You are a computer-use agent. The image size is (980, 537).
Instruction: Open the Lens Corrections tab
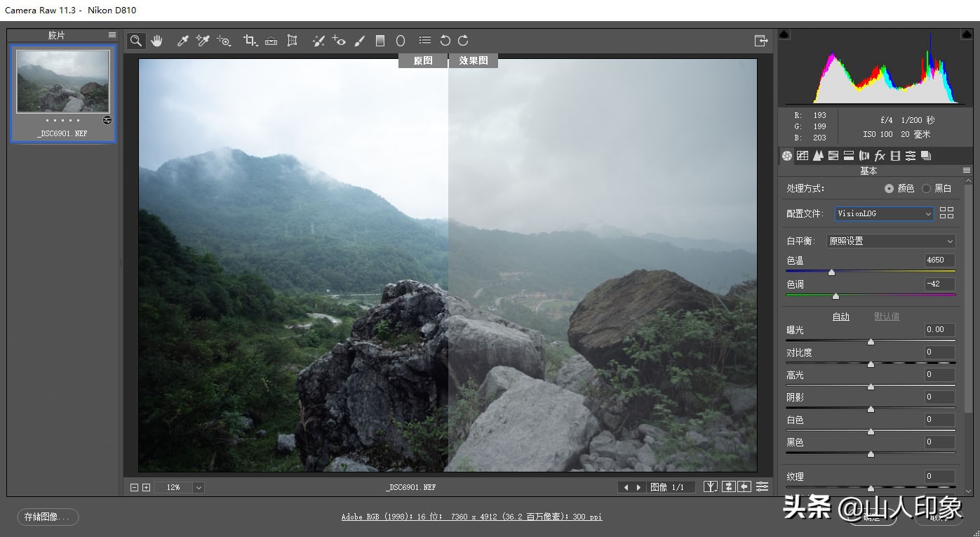[x=864, y=156]
